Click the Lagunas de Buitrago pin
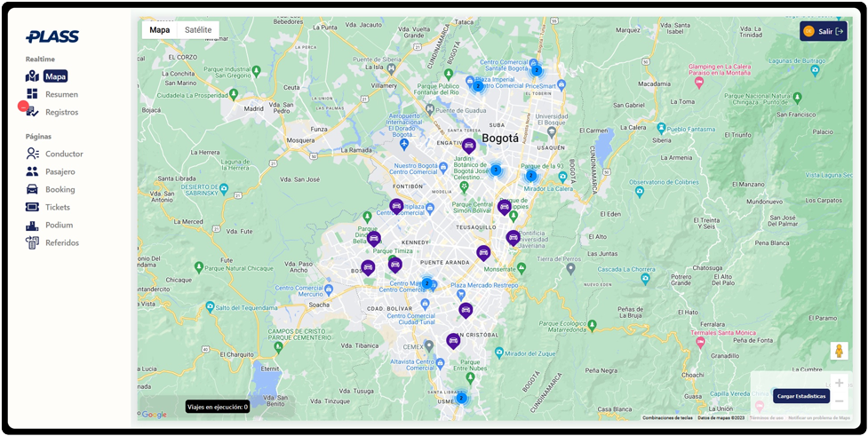868x436 pixels. click(x=815, y=70)
